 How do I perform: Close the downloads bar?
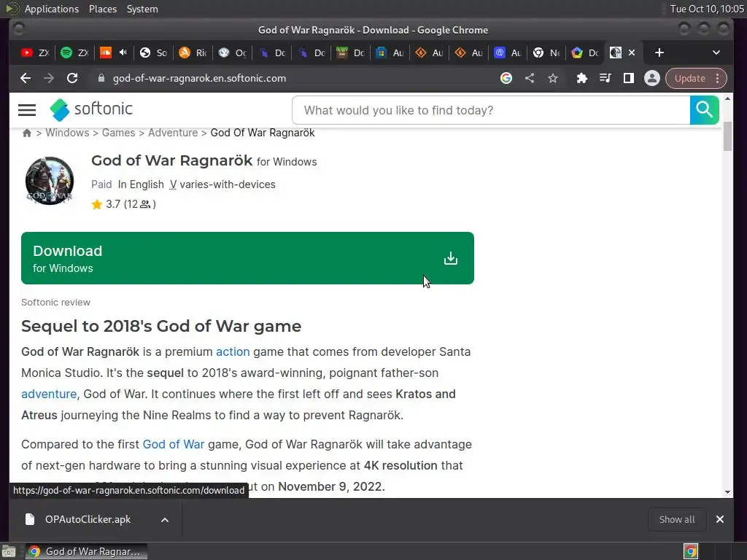720,519
